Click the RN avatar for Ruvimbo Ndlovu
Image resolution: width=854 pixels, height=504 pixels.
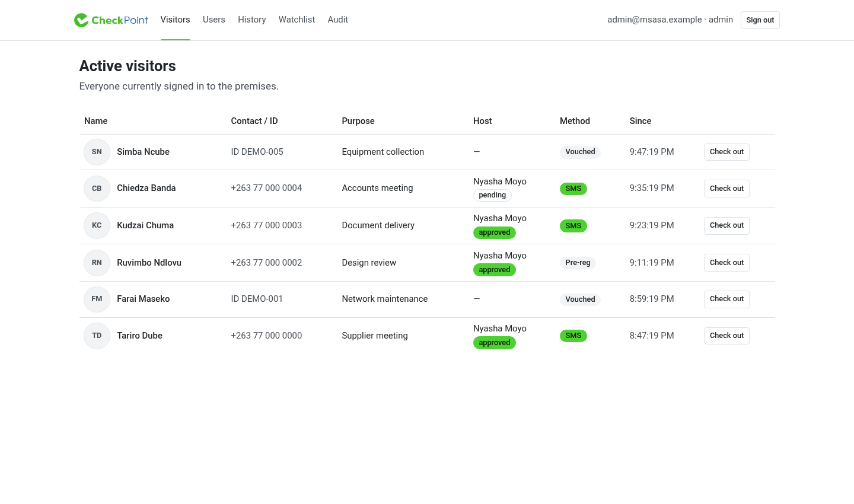tap(97, 263)
